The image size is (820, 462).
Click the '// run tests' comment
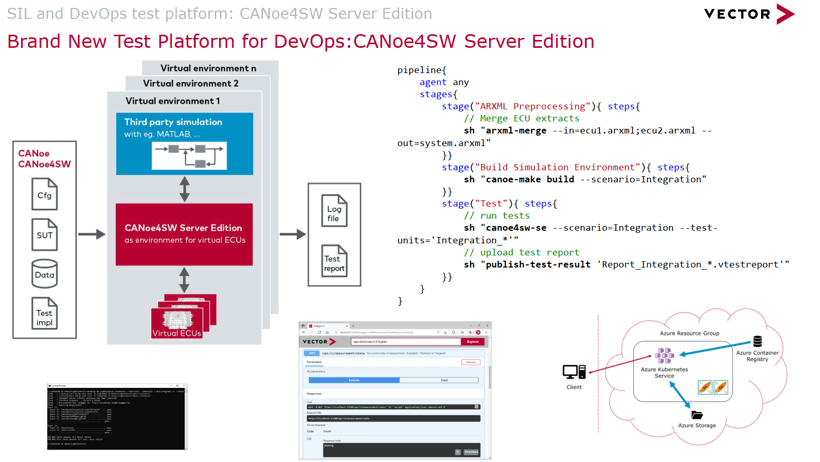point(496,216)
